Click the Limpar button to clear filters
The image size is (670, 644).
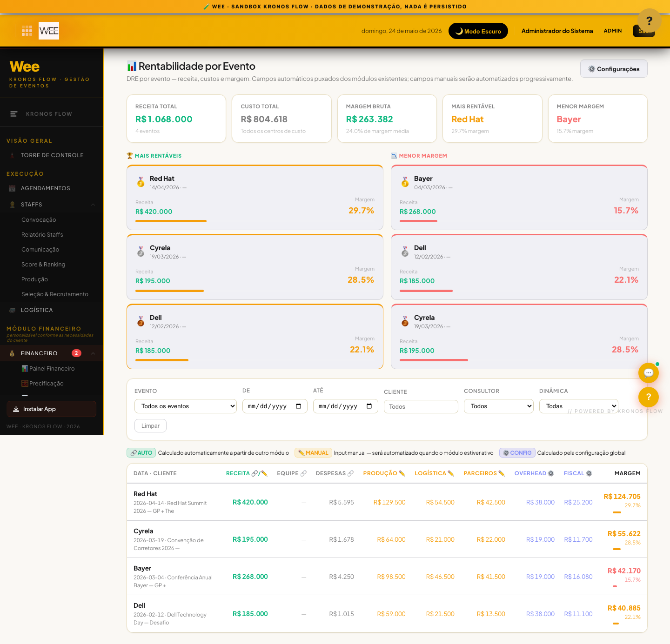point(150,425)
